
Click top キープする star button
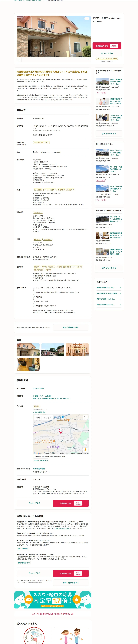pos(107,53)
